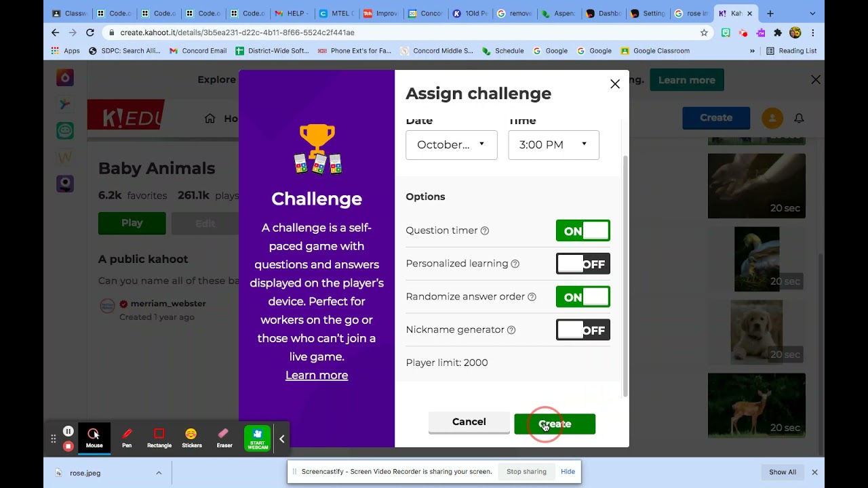Image resolution: width=868 pixels, height=488 pixels.
Task: Open the Kahoot notifications bell
Action: (799, 118)
